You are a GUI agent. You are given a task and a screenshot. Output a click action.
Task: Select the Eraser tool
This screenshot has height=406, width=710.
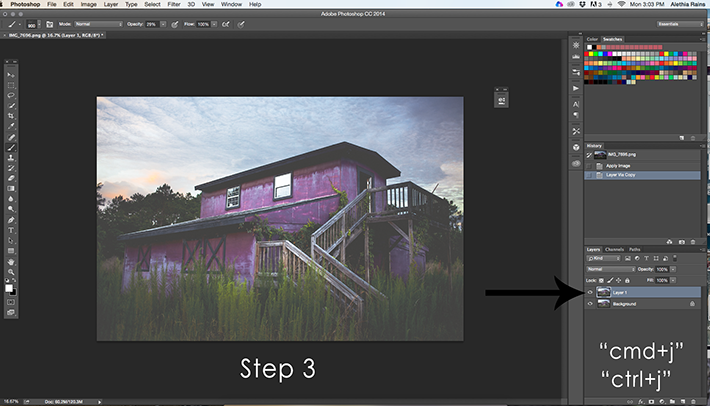11,178
